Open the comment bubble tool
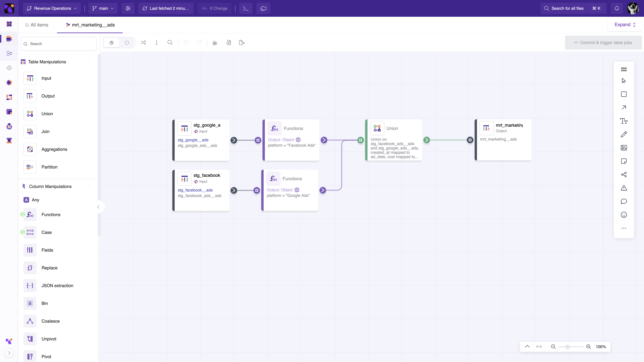 [624, 201]
